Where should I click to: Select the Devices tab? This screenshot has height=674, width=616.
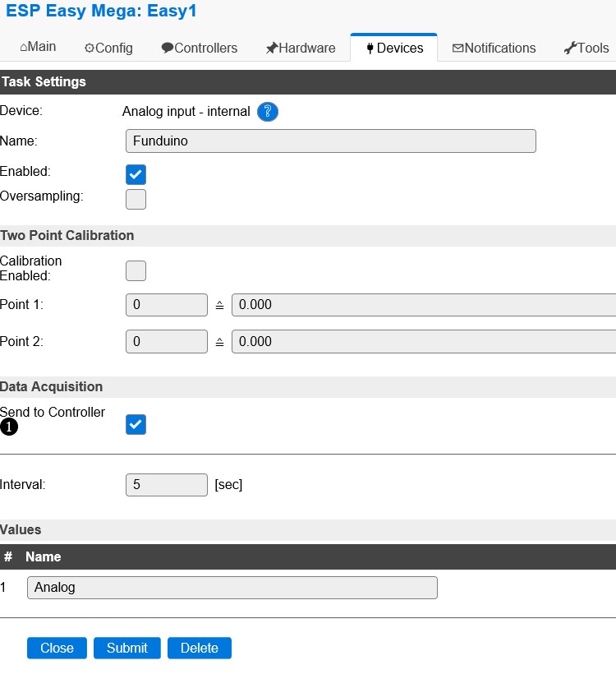pos(394,48)
